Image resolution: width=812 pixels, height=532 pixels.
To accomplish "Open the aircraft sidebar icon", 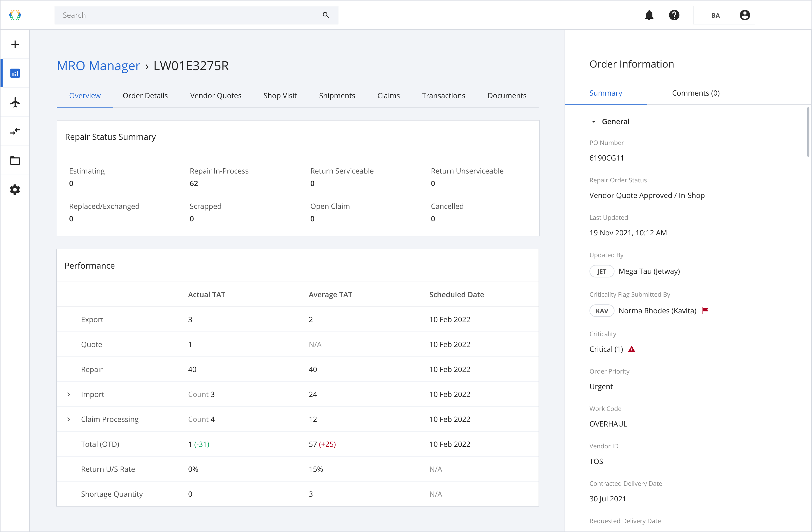I will pyautogui.click(x=15, y=102).
